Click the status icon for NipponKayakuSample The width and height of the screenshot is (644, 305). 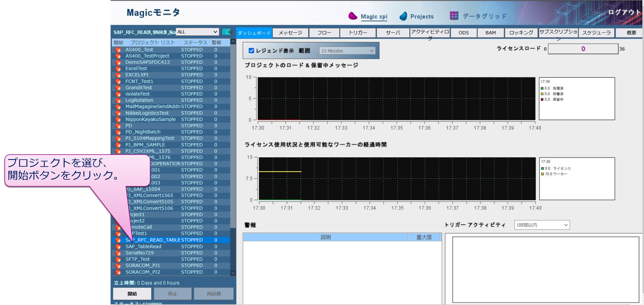(118, 119)
